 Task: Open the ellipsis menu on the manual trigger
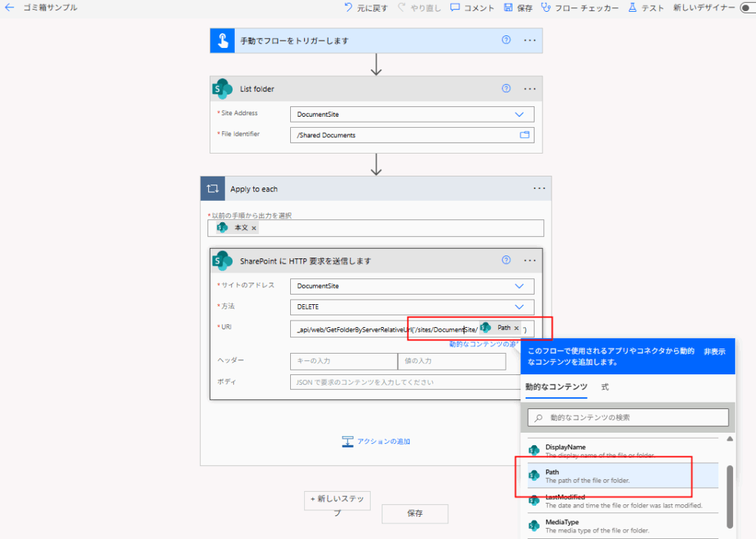530,41
